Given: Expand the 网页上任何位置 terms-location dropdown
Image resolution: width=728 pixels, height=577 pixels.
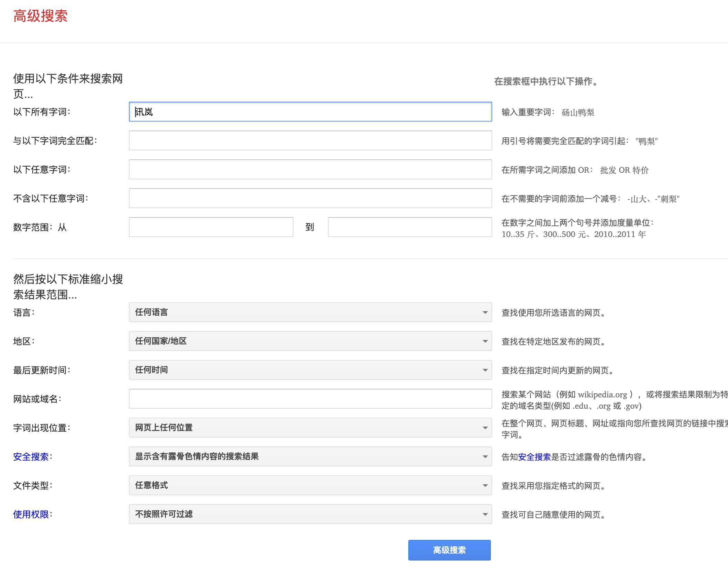Looking at the screenshot, I should point(310,428).
